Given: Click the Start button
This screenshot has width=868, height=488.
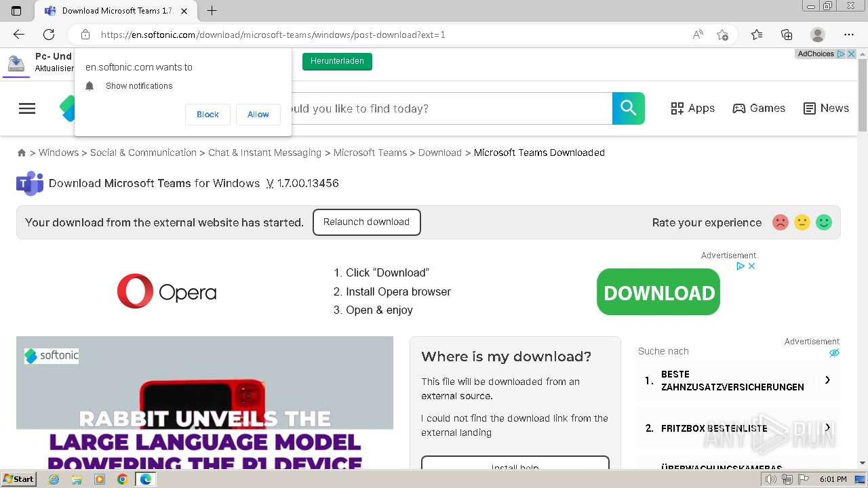Looking at the screenshot, I should pos(18,479).
